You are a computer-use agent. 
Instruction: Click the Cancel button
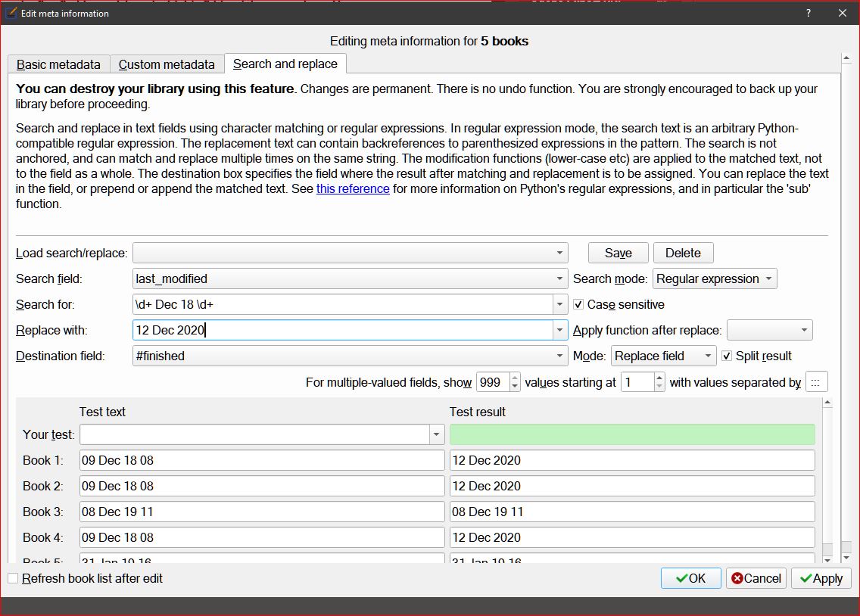[x=756, y=578]
